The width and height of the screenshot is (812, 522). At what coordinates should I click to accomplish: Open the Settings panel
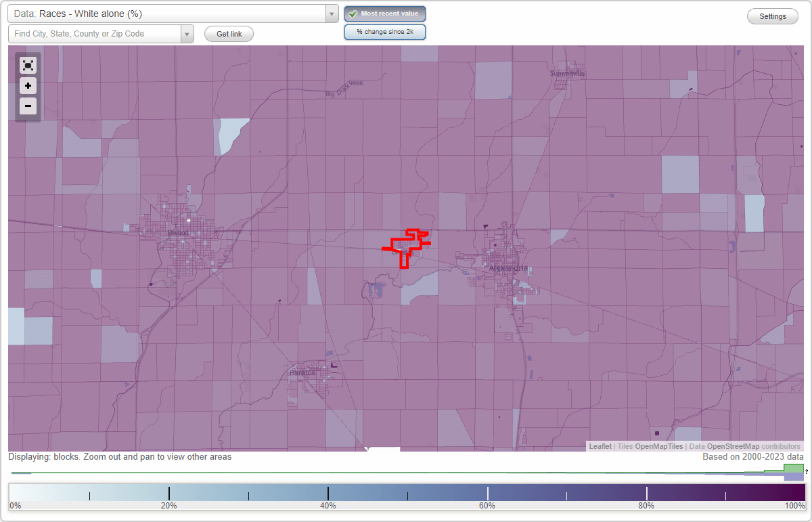(772, 16)
